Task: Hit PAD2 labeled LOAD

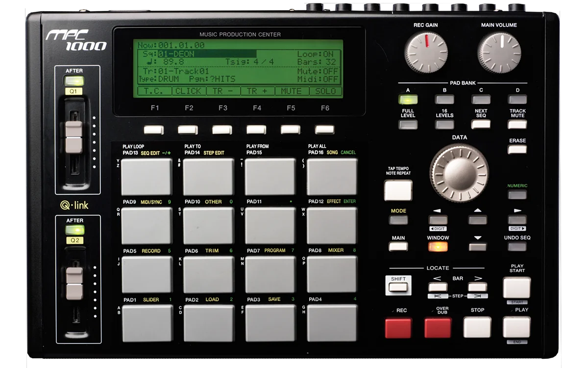Action: coord(209,323)
